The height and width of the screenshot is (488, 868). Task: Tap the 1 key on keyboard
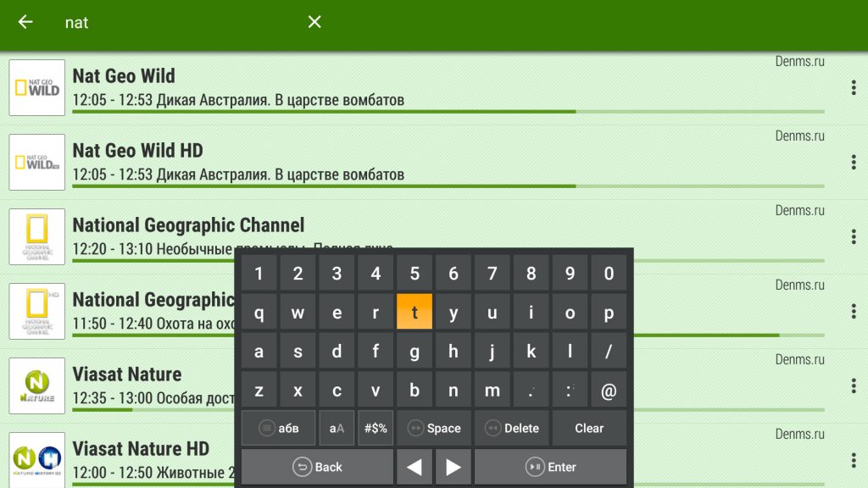259,273
